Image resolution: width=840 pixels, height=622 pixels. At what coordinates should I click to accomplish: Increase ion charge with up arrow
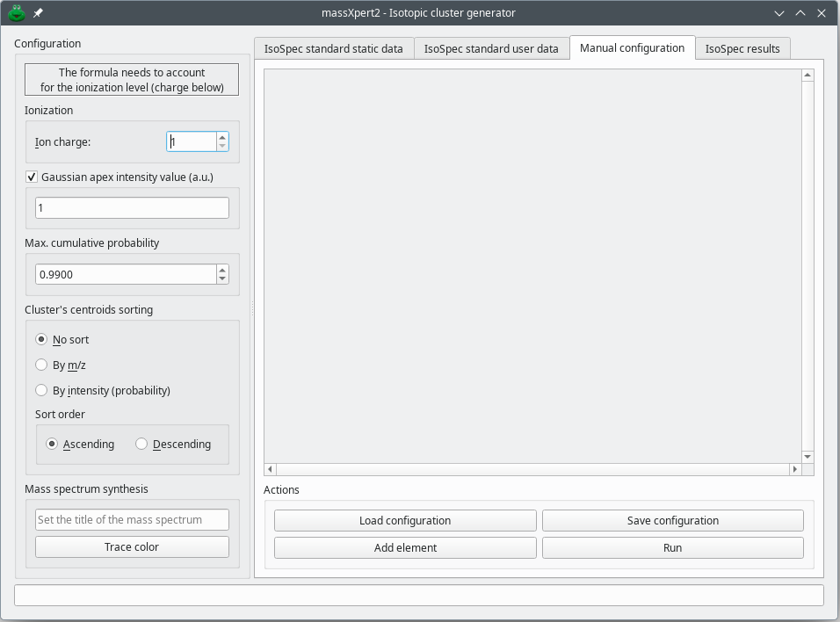[222, 137]
